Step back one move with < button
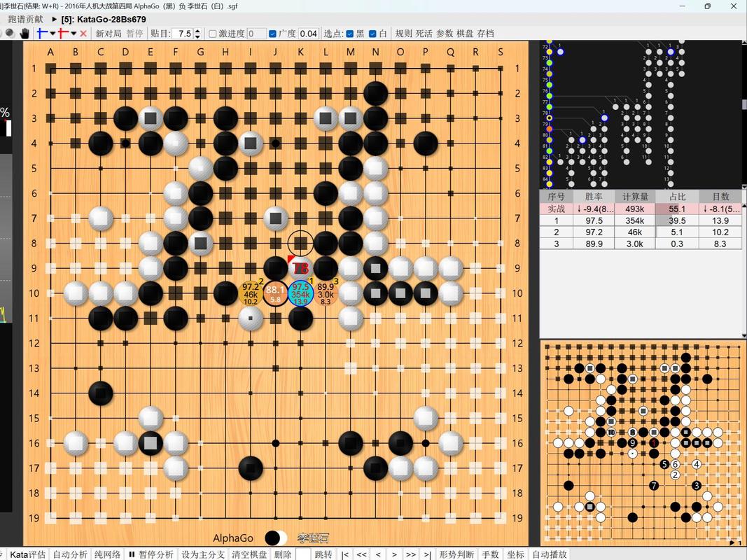The height and width of the screenshot is (560, 747). (x=378, y=555)
